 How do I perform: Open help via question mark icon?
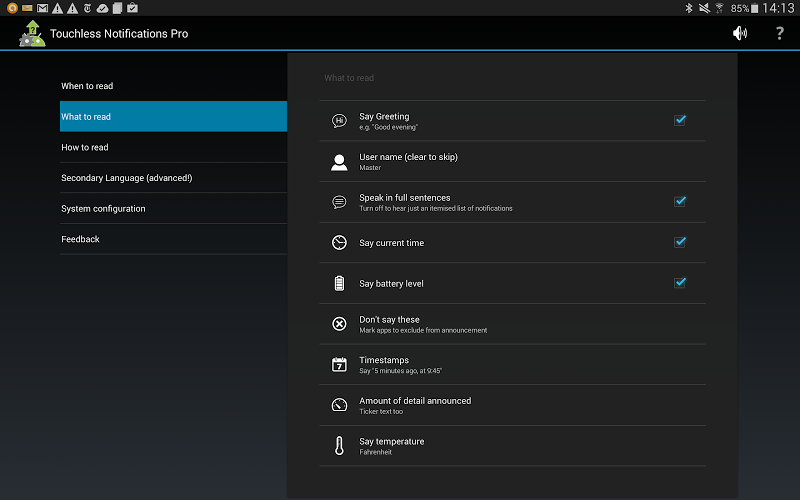click(779, 33)
